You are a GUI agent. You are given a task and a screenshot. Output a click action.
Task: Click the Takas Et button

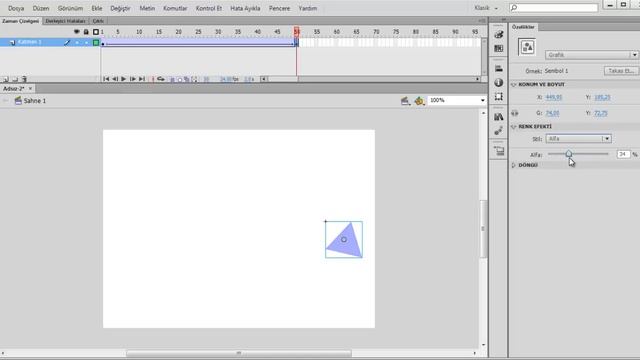coord(621,71)
